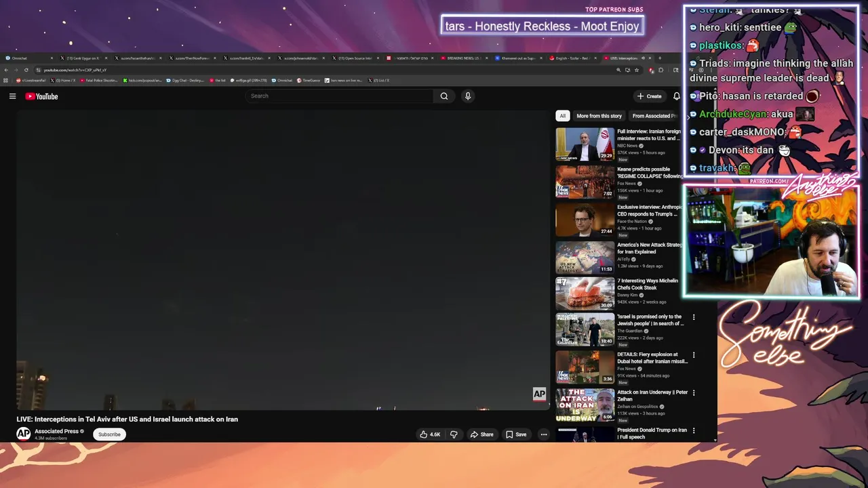This screenshot has height=488, width=868.
Task: Open the kick.com popout bookmark
Action: [142, 81]
